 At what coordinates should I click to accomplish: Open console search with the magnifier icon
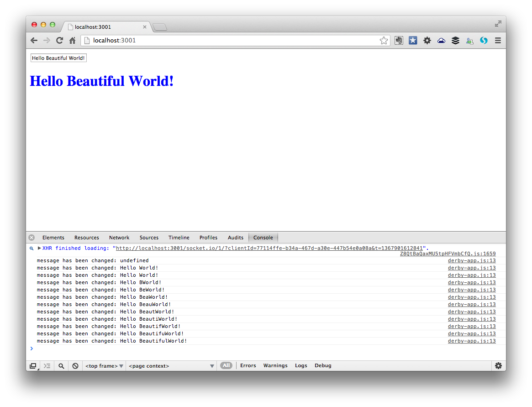tap(61, 365)
